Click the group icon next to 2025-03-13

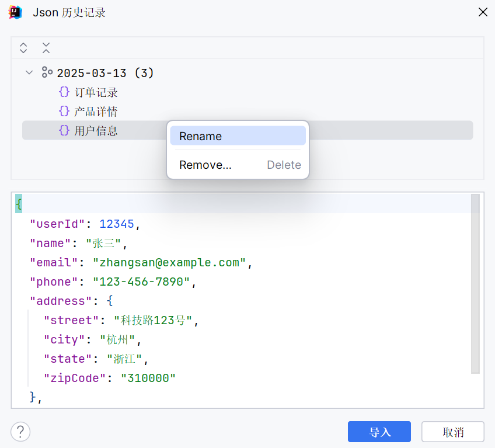[x=47, y=73]
